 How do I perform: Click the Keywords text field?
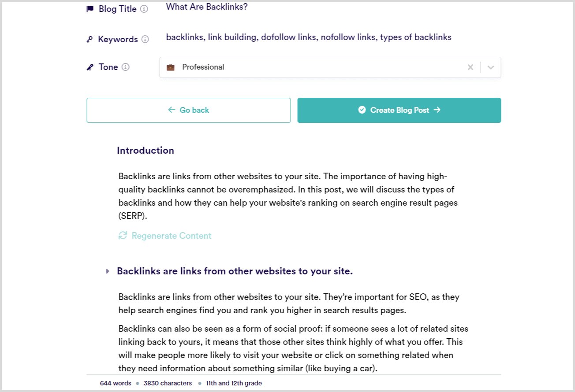tap(309, 37)
